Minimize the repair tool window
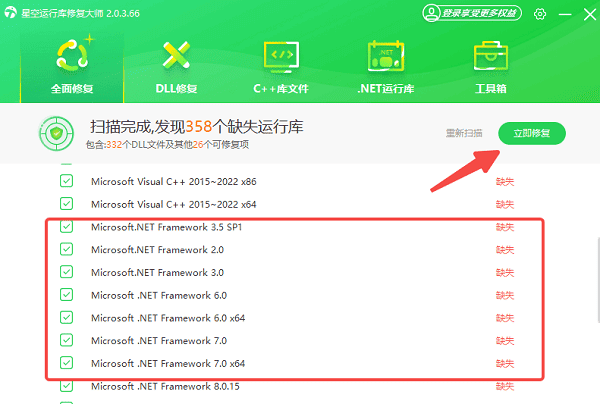600x404 pixels. click(x=565, y=14)
